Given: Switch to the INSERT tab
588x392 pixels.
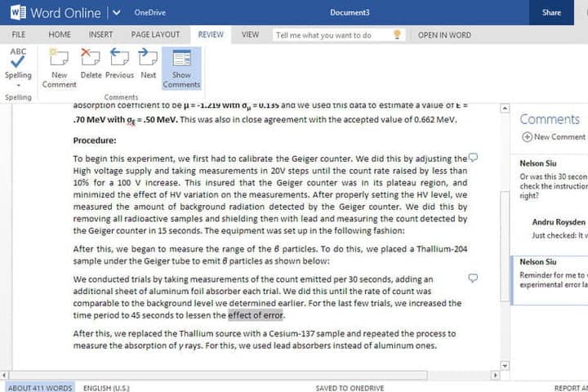Looking at the screenshot, I should coord(100,35).
